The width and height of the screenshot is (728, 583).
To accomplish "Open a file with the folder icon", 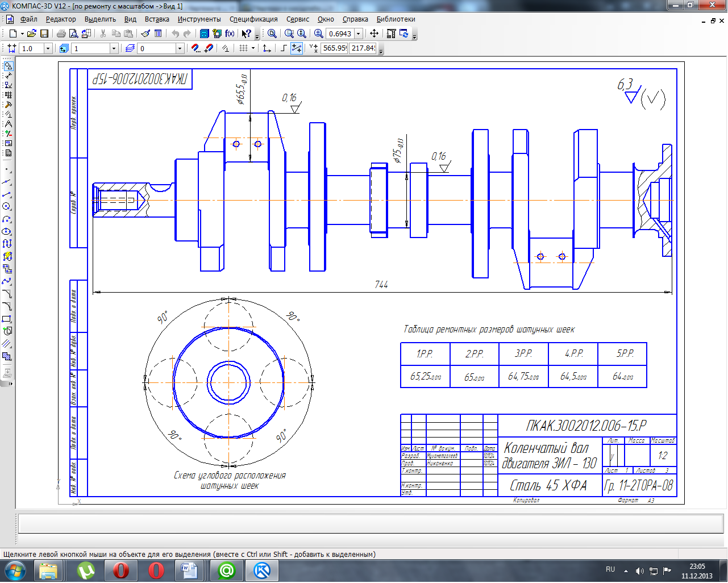I will [x=32, y=34].
